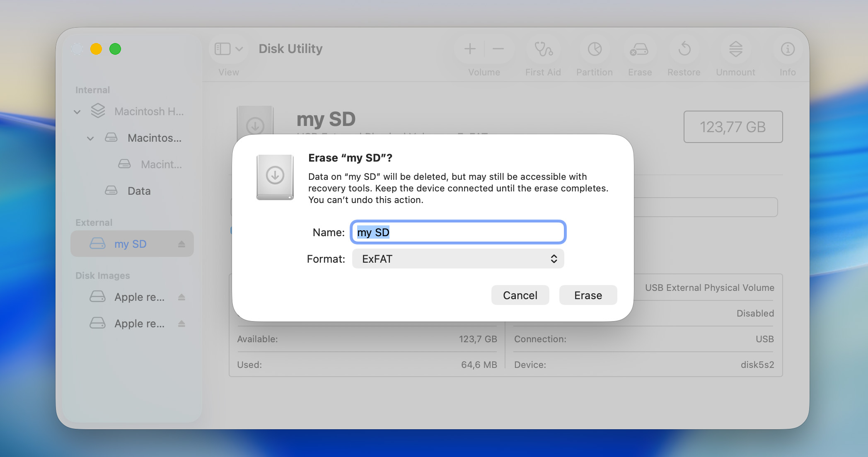
Task: Click the First Aid stethoscope icon
Action: [543, 49]
